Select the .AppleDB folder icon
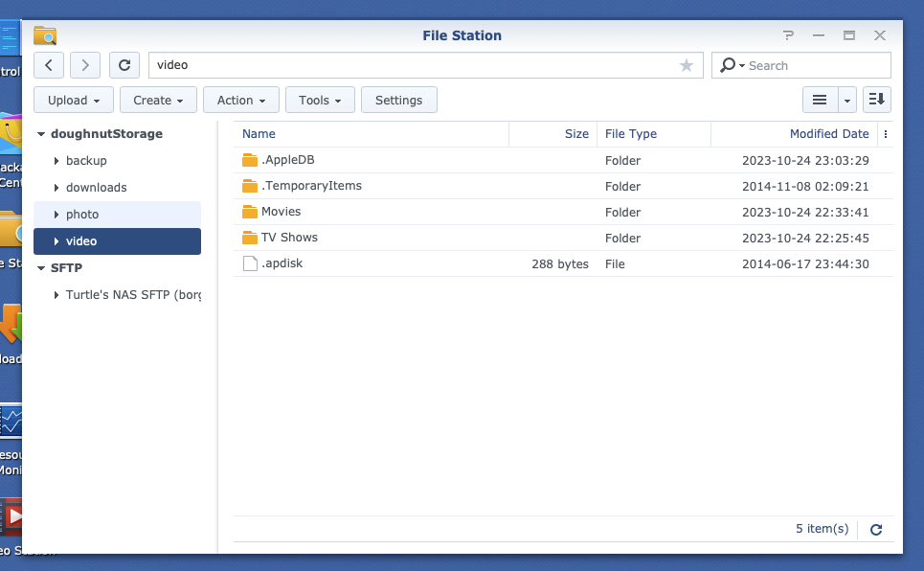This screenshot has width=924, height=571. coord(250,160)
